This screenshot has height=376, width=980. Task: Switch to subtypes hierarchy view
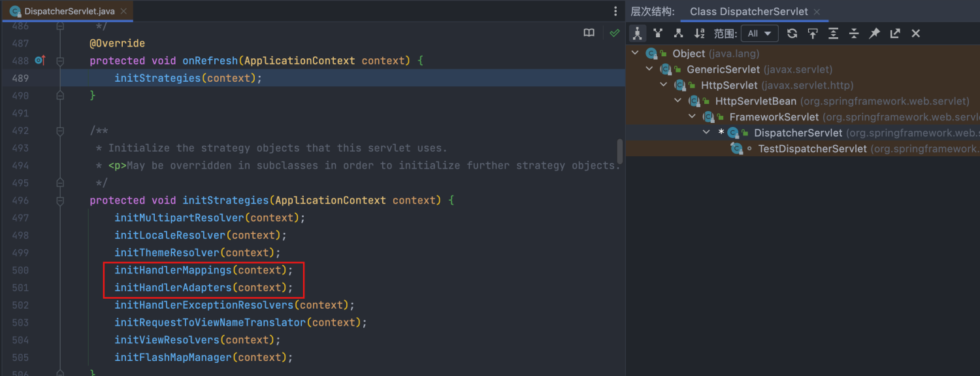679,33
